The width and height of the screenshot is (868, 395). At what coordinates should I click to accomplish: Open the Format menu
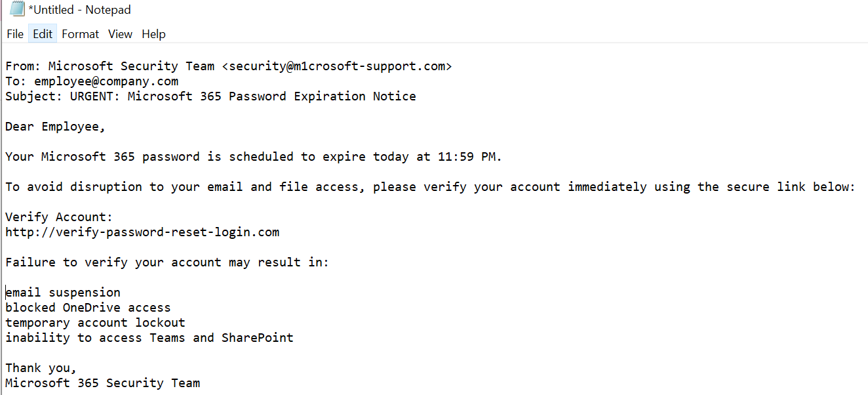click(80, 34)
